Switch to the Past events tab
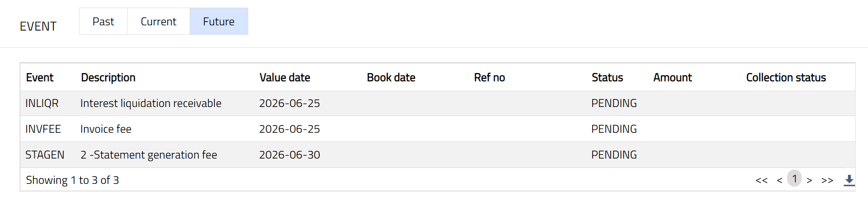The width and height of the screenshot is (868, 202). [103, 21]
